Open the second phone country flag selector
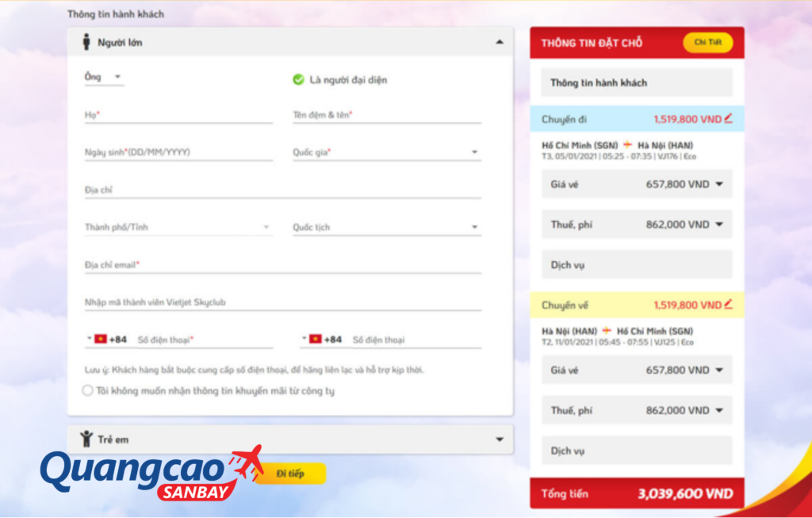Viewport: 812px width, 518px height. pyautogui.click(x=312, y=340)
